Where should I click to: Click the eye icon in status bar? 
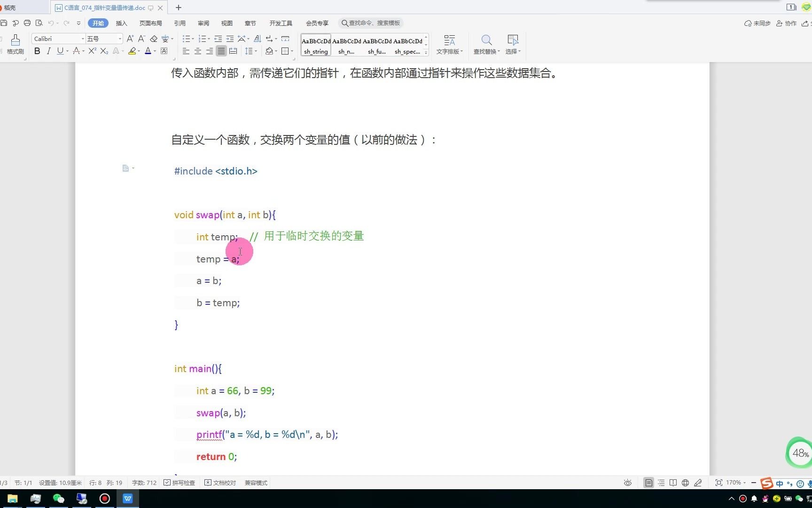pos(627,482)
